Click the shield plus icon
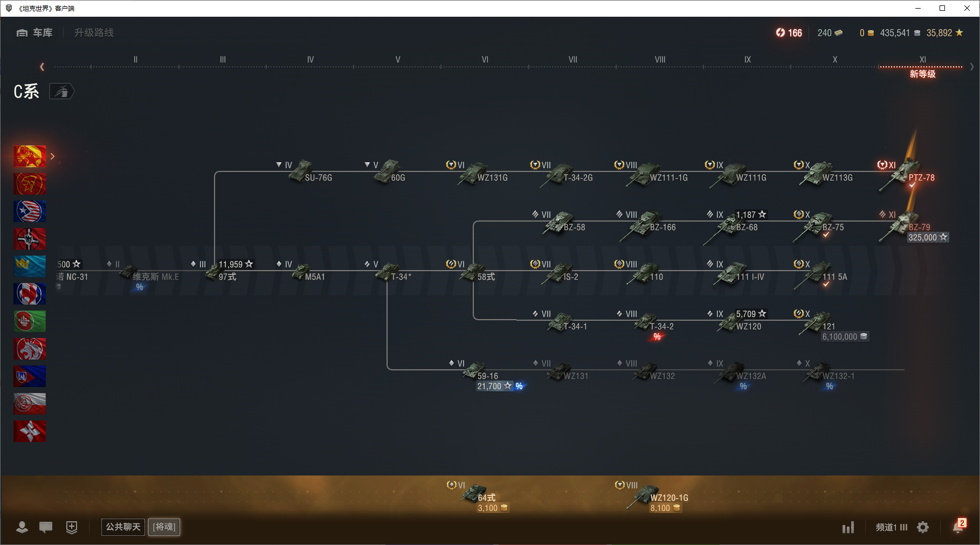Image resolution: width=980 pixels, height=545 pixels. pyautogui.click(x=72, y=527)
